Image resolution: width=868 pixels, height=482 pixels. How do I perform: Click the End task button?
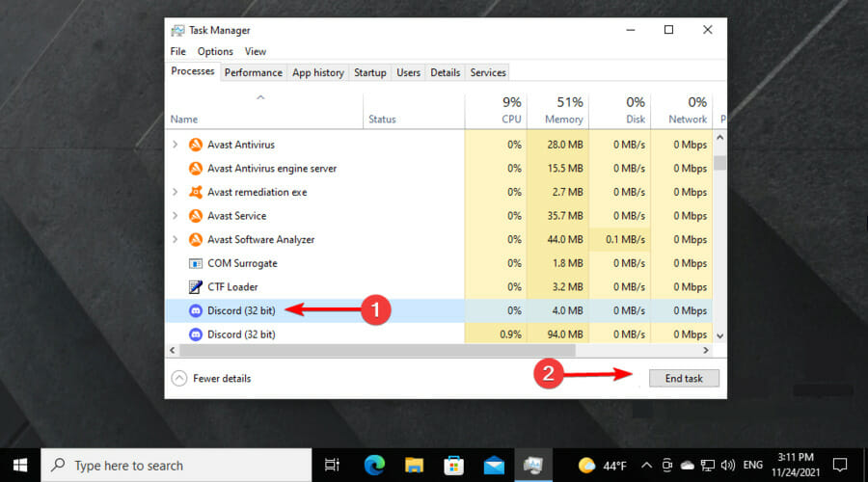click(684, 379)
